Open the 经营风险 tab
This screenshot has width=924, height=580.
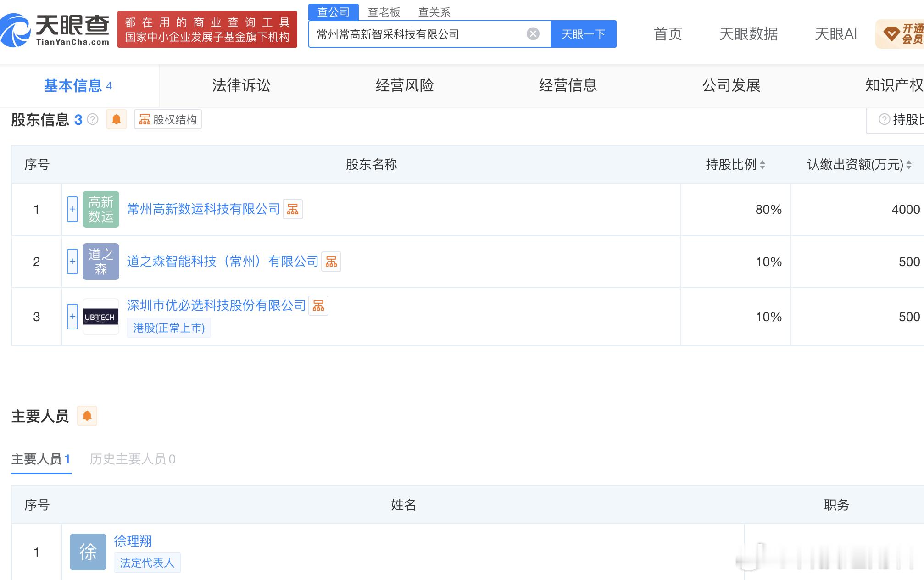click(405, 85)
